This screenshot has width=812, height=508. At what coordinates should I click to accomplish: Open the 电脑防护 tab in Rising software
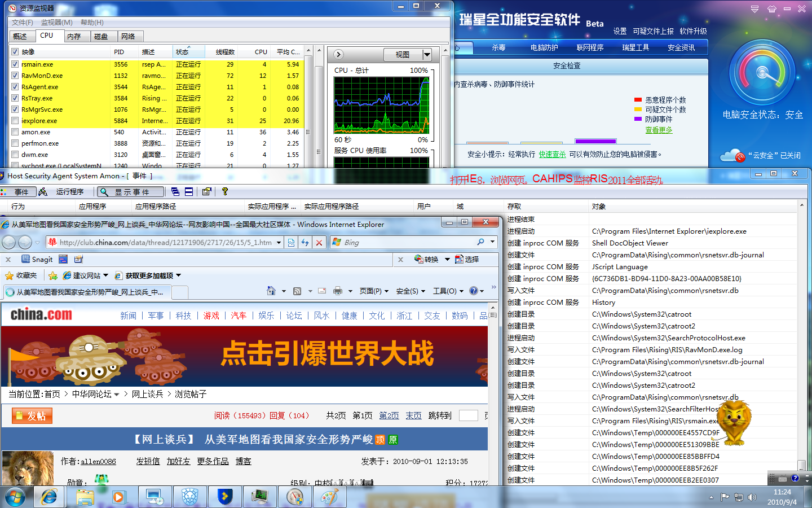[544, 47]
